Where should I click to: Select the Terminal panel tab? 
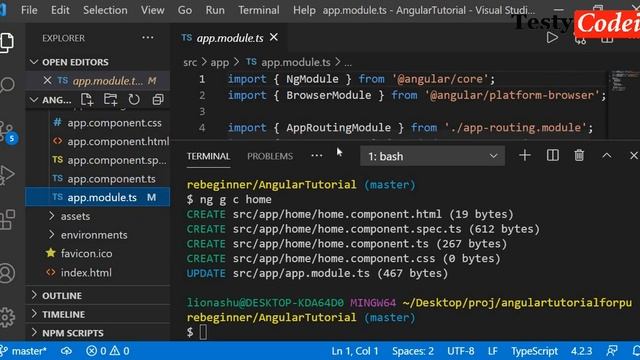[208, 156]
